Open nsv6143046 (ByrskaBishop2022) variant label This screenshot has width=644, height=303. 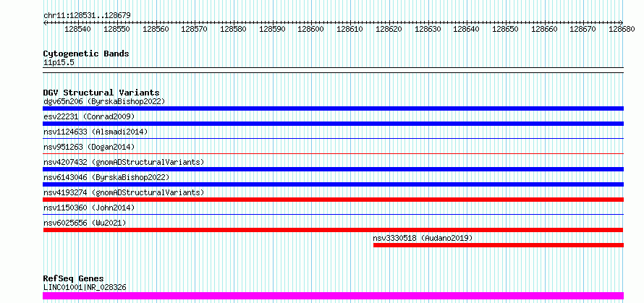click(x=106, y=177)
